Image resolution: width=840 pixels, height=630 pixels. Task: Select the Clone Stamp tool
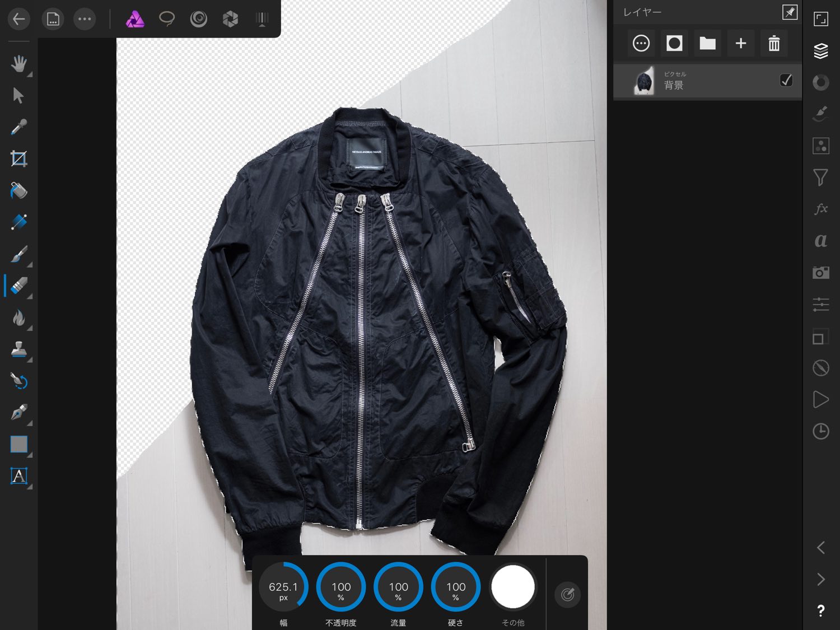[x=18, y=349]
